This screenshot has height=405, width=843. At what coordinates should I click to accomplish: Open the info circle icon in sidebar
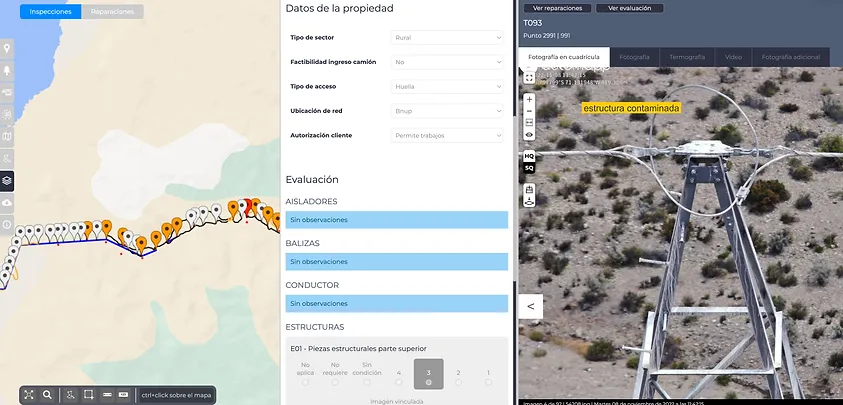tap(7, 225)
